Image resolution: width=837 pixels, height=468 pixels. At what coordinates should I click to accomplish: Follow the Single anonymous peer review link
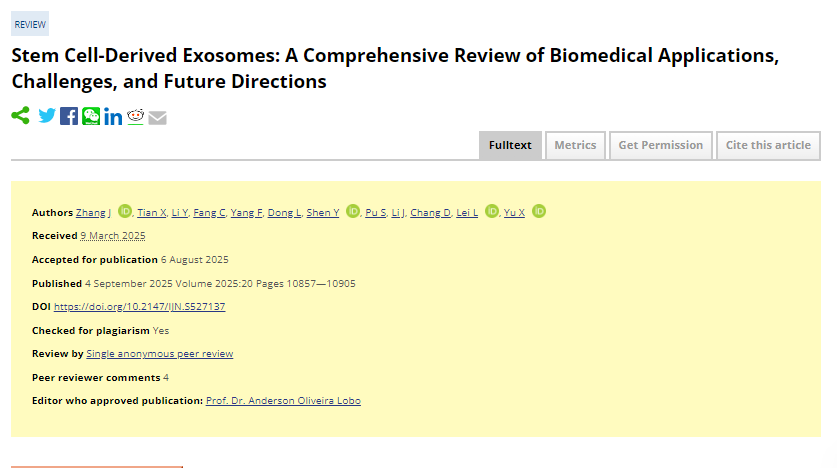coord(159,354)
